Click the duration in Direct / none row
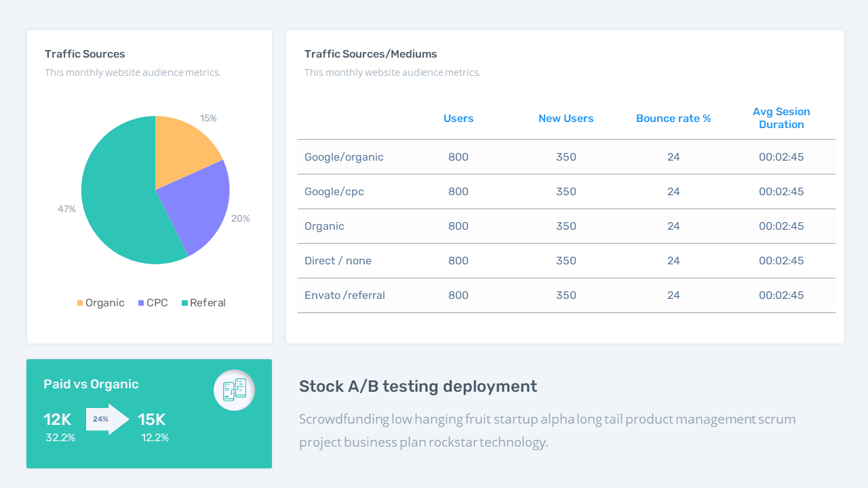Image resolution: width=868 pixels, height=488 pixels. pos(781,261)
